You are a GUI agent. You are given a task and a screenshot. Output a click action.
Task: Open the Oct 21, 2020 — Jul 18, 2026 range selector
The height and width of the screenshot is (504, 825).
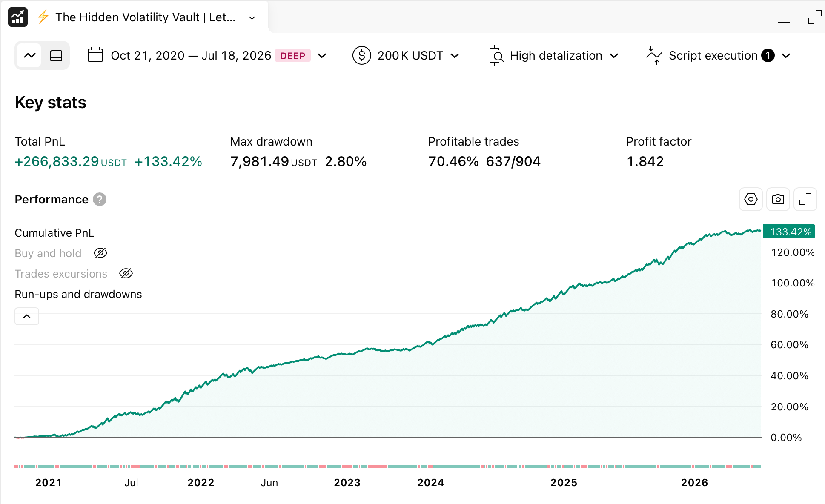tap(207, 55)
